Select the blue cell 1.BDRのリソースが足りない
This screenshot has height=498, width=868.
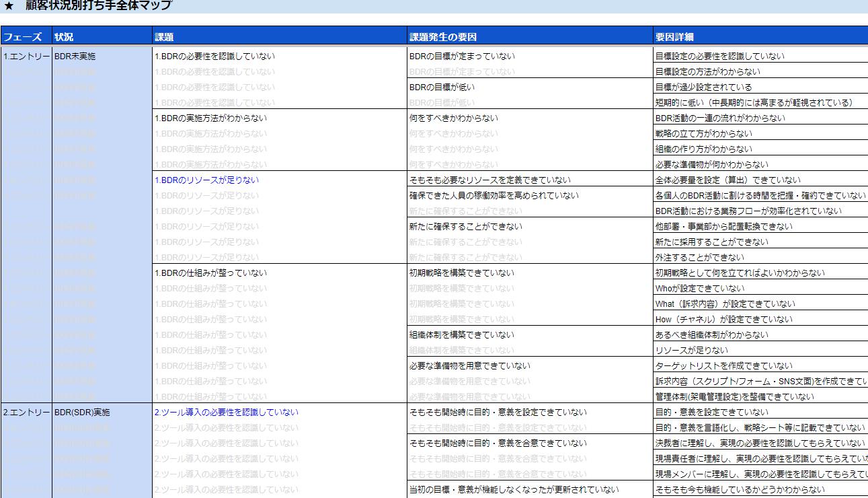coord(280,180)
